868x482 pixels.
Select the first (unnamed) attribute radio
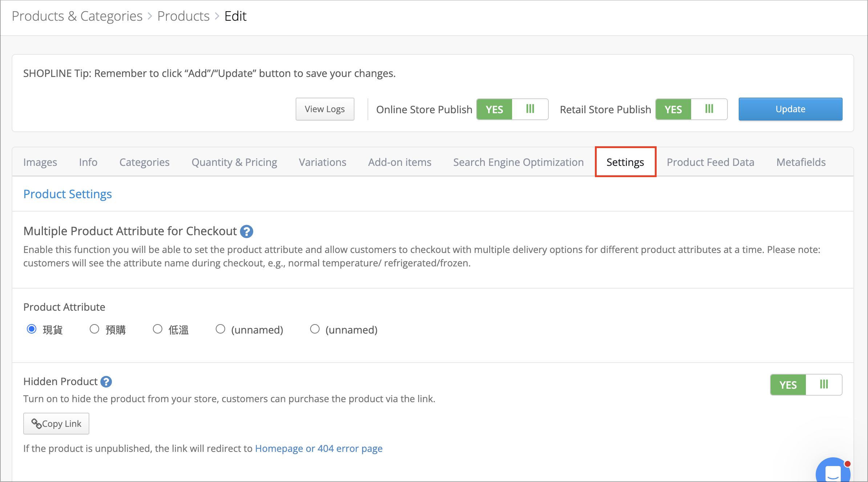[220, 329]
